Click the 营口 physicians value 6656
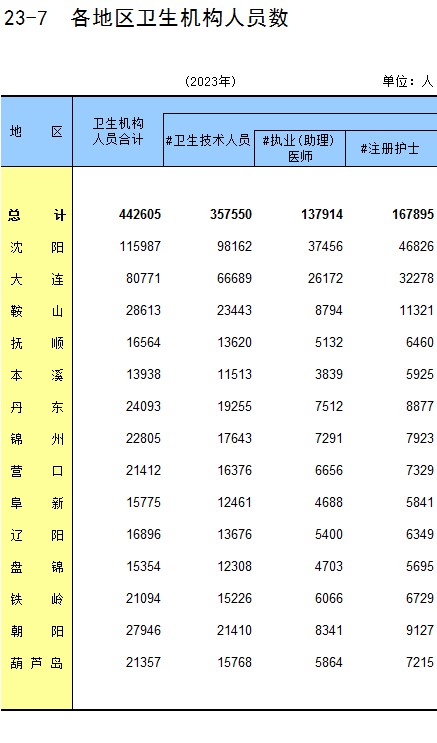 tap(328, 470)
